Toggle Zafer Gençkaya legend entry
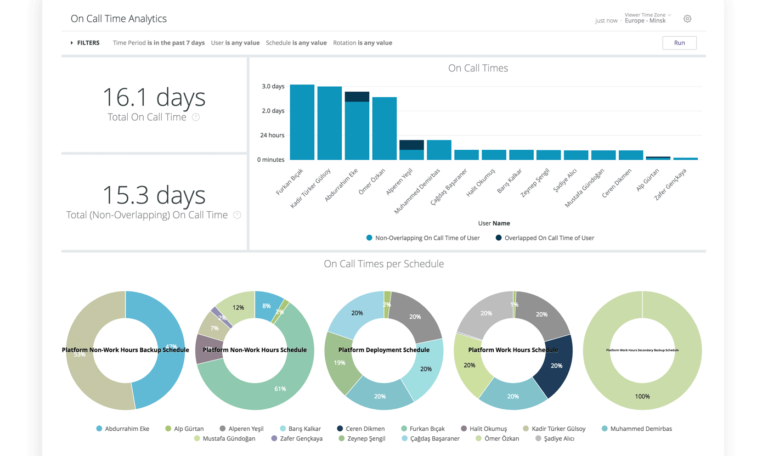Image resolution: width=768 pixels, height=456 pixels. pos(297,438)
